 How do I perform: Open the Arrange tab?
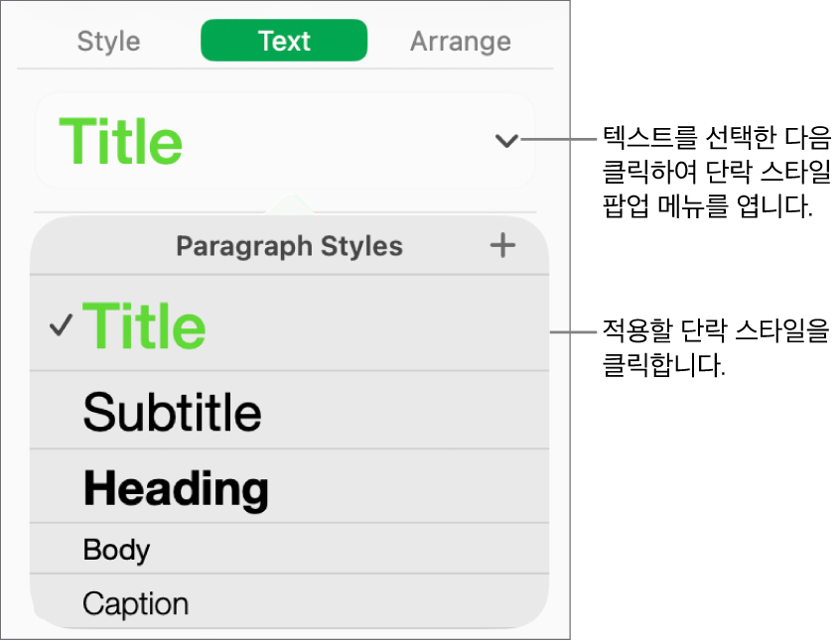pyautogui.click(x=460, y=42)
